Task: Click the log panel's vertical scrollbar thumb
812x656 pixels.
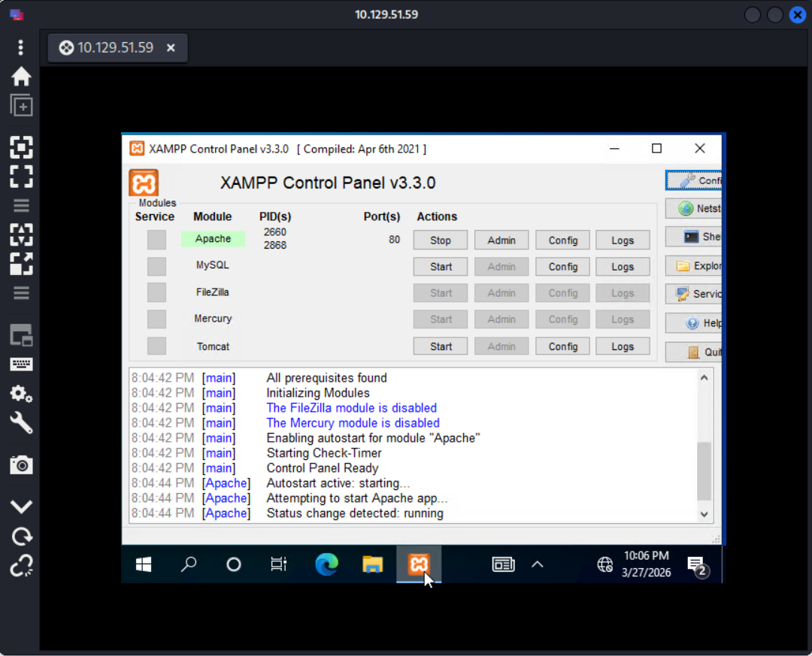Action: pos(704,471)
